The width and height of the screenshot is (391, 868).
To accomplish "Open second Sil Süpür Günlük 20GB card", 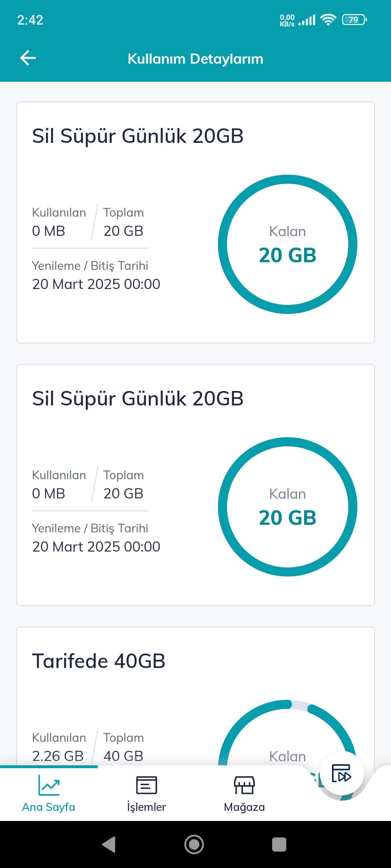I will pyautogui.click(x=195, y=485).
